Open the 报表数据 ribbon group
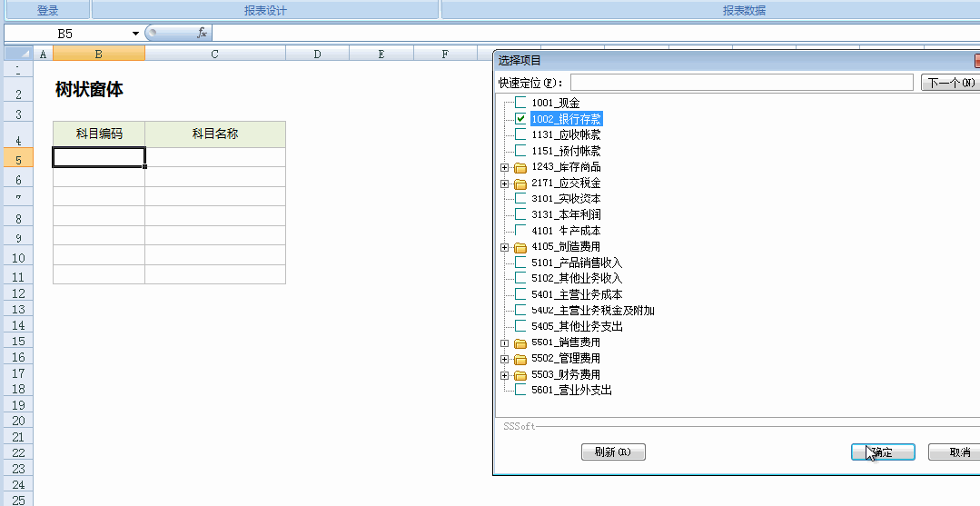 pos(744,10)
